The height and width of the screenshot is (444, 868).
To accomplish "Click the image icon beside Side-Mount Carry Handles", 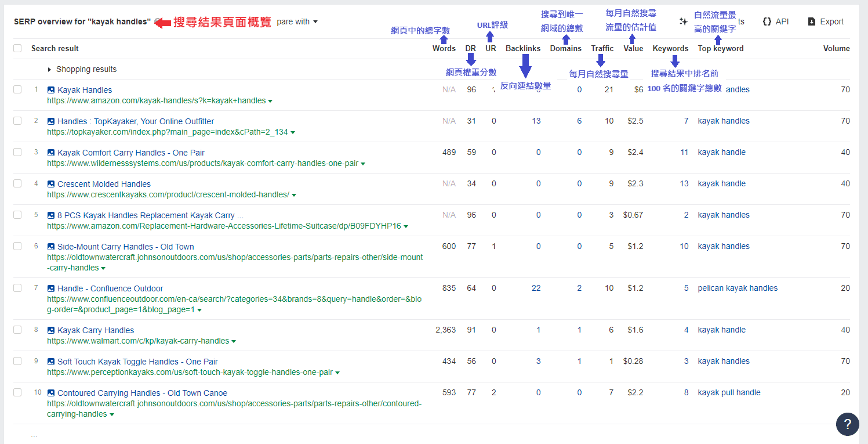I will click(51, 247).
